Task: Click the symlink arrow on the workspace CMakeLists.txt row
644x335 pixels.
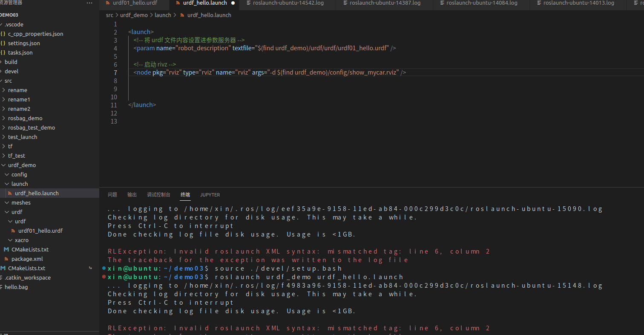Action: click(x=90, y=268)
